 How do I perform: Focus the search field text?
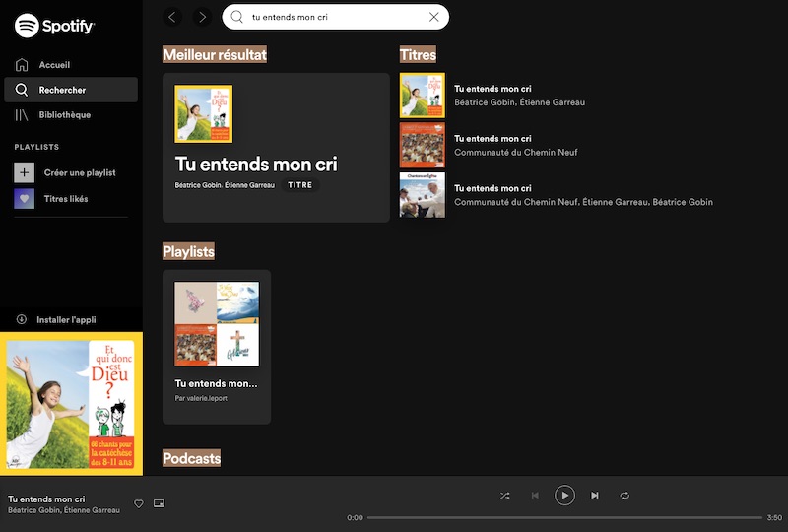(x=290, y=17)
